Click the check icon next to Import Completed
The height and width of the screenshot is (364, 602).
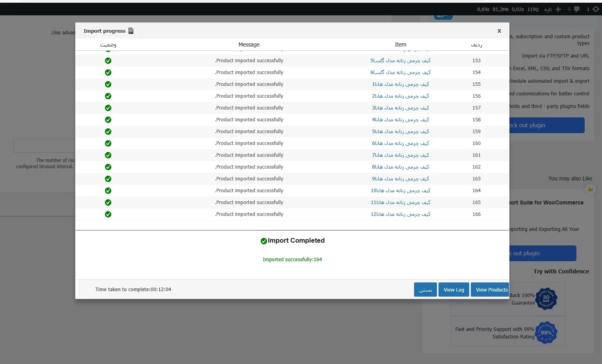(264, 241)
